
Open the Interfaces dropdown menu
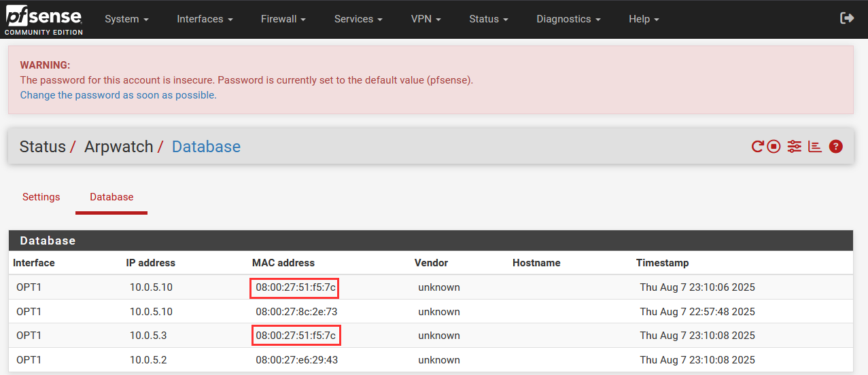[x=205, y=19]
